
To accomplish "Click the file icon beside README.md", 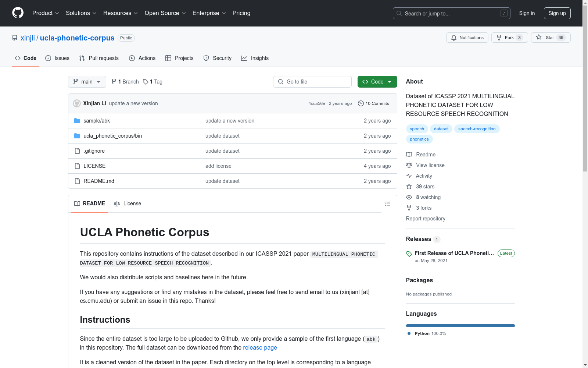I will click(77, 181).
